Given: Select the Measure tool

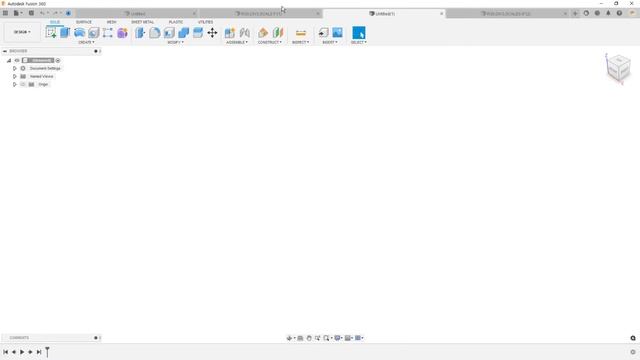Looking at the screenshot, I should point(301,33).
